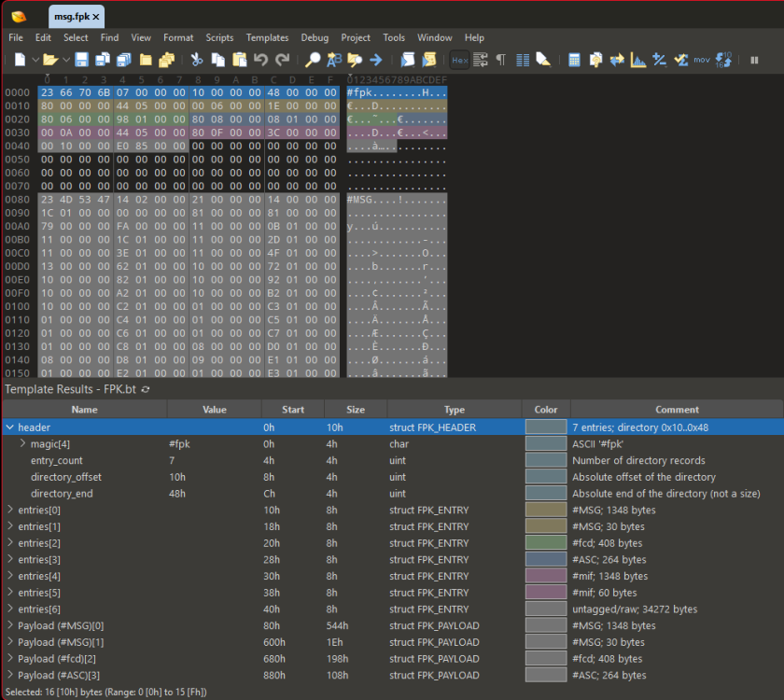Open the Calculator tool icon
784x700 pixels.
(574, 60)
